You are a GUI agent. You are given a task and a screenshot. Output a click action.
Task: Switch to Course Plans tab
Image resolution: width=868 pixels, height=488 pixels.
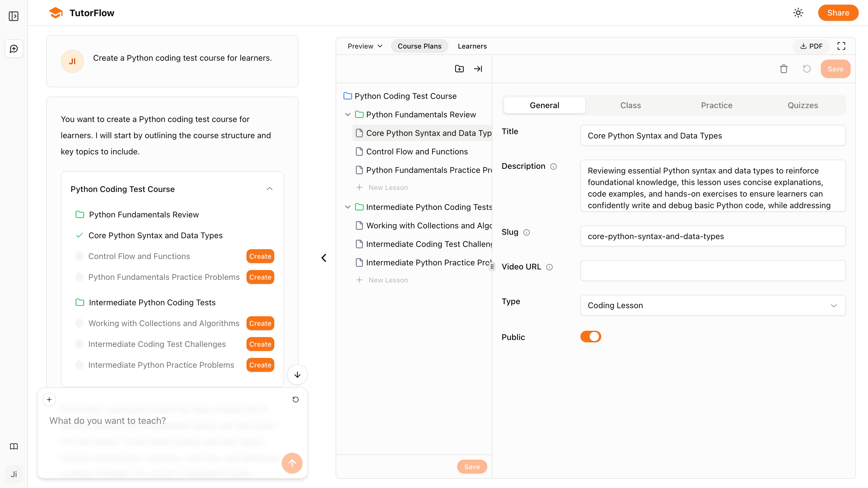pos(420,46)
